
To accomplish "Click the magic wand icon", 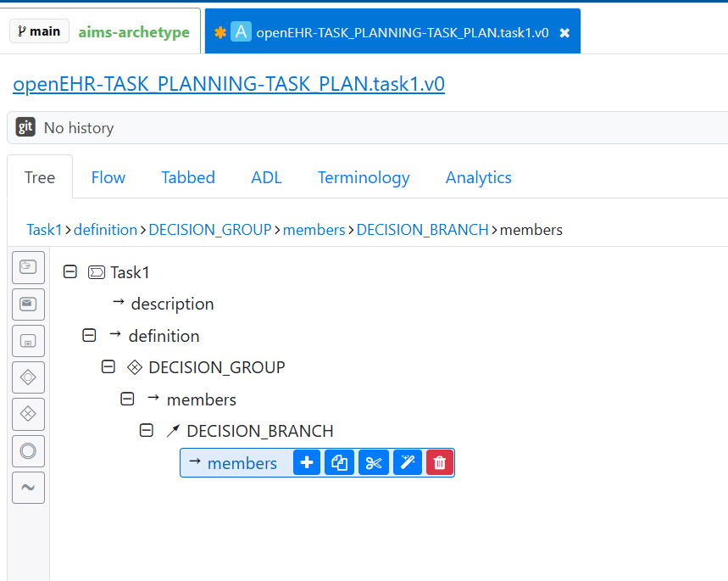I will 408,463.
